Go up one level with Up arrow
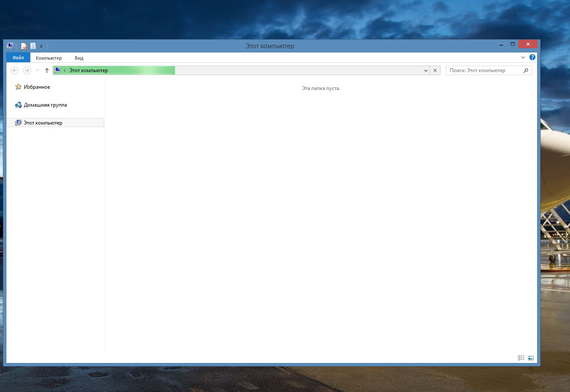 47,70
